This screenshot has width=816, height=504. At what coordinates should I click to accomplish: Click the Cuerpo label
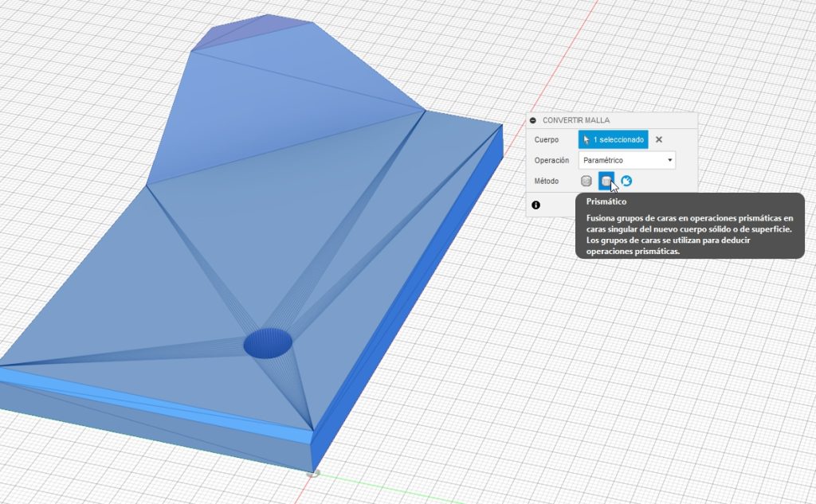click(547, 139)
